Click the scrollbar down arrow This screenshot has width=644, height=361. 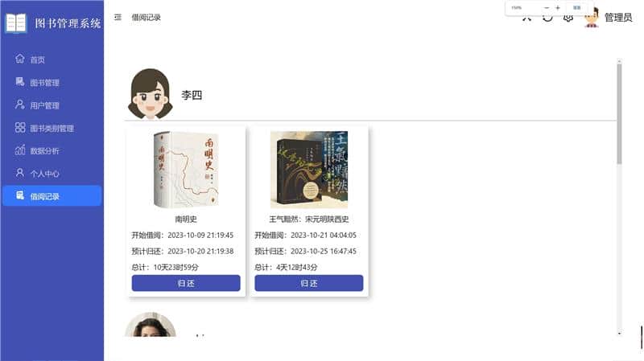coord(619,334)
